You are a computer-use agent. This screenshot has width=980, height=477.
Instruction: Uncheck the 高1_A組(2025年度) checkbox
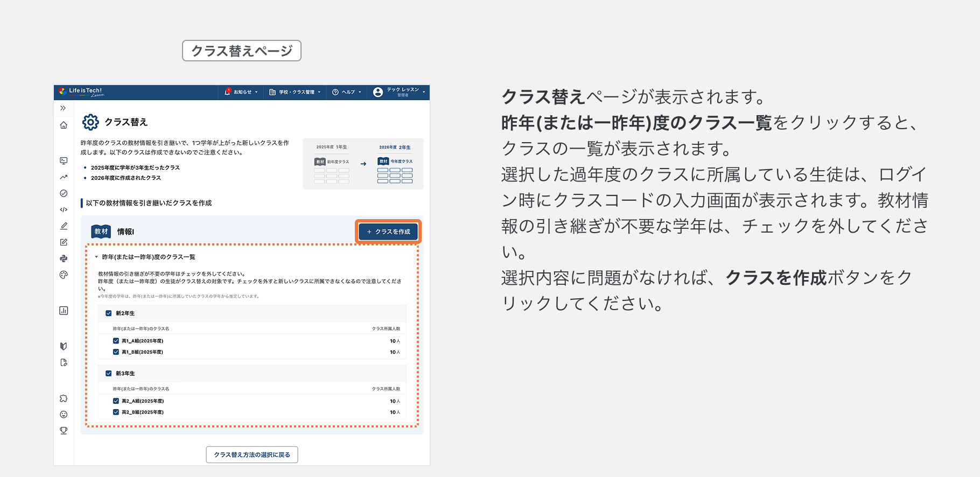116,341
